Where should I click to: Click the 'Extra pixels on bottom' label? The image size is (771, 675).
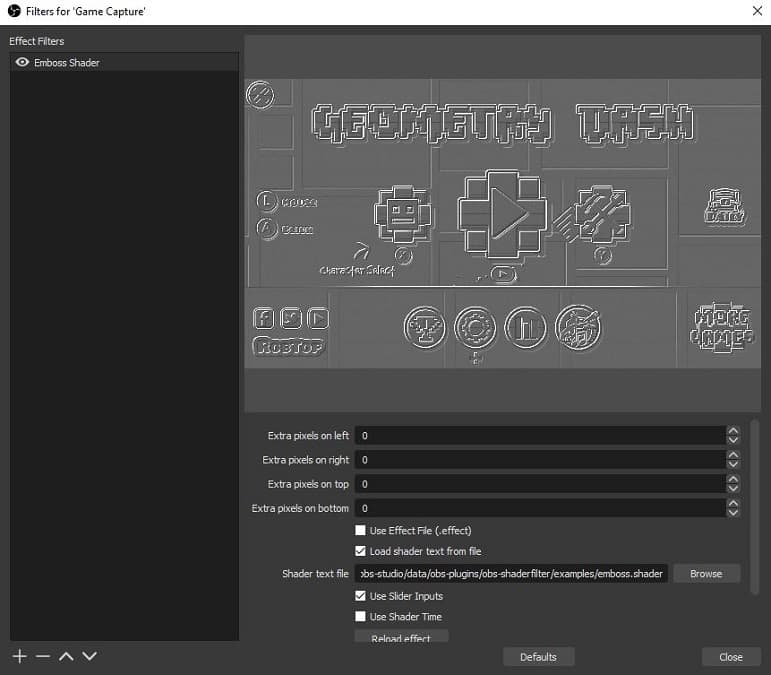tap(300, 508)
